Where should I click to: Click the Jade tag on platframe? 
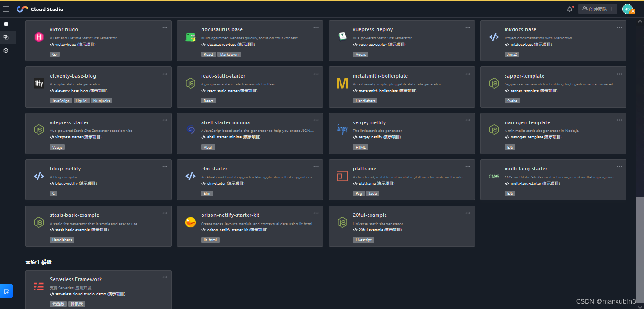372,193
